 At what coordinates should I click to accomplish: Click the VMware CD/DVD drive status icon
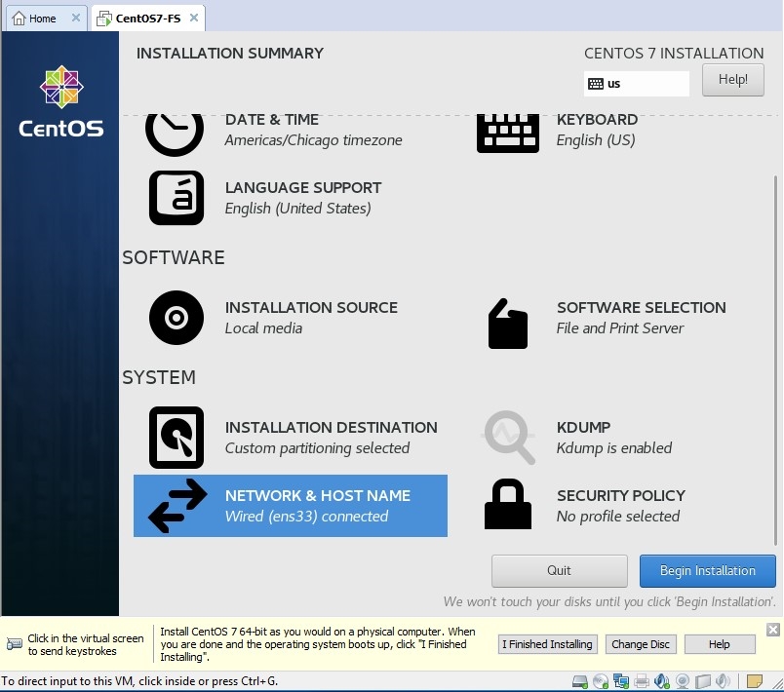click(601, 681)
